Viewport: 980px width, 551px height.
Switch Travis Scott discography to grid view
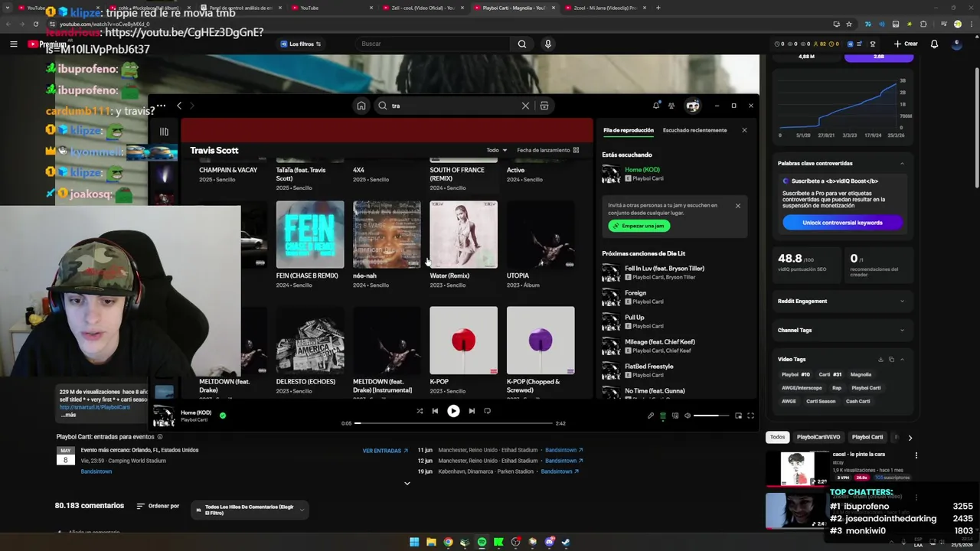(576, 150)
